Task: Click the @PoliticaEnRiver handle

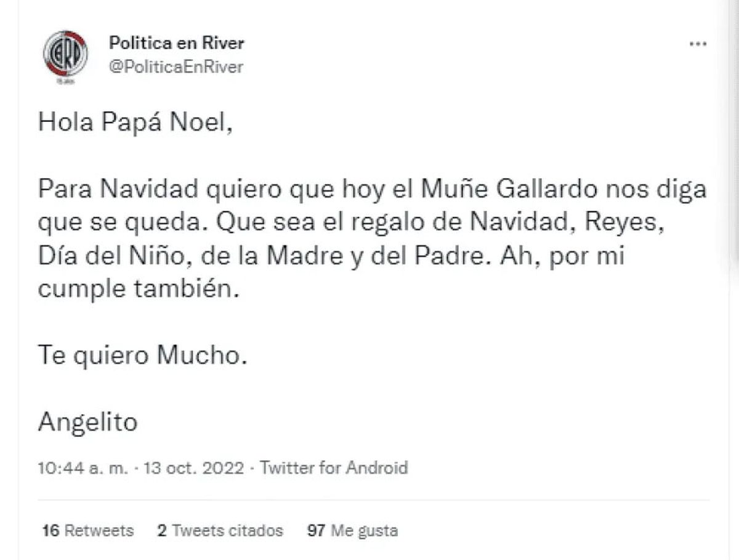Action: 176,67
